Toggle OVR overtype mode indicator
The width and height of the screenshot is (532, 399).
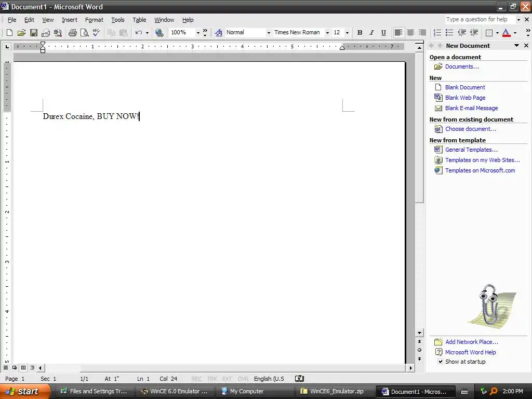pyautogui.click(x=243, y=379)
